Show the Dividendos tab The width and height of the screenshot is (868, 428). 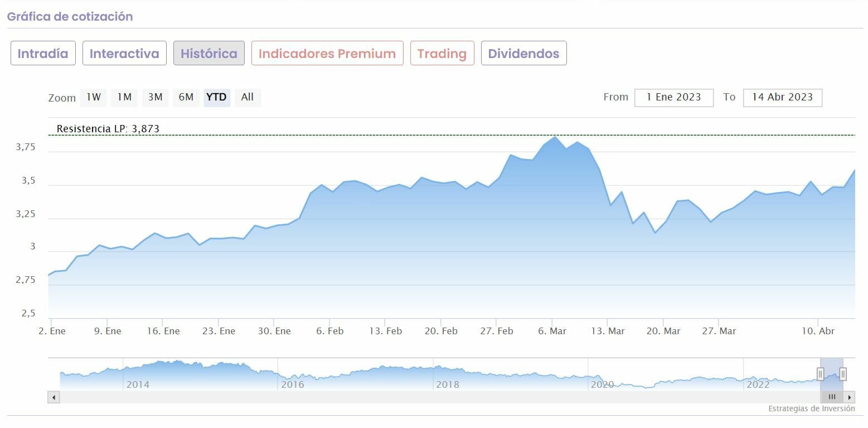click(x=523, y=54)
